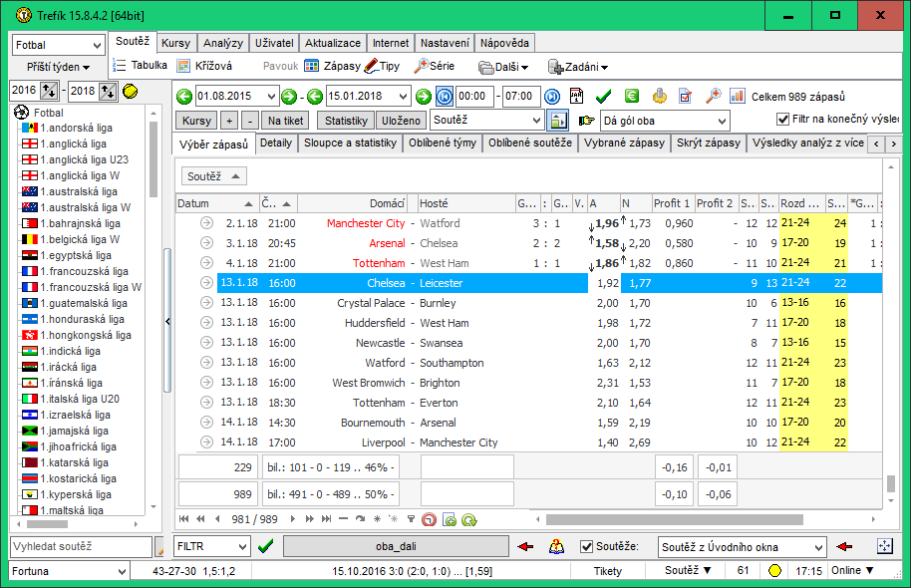Click the filter funnel icon in navigator
The width and height of the screenshot is (911, 588).
click(411, 519)
